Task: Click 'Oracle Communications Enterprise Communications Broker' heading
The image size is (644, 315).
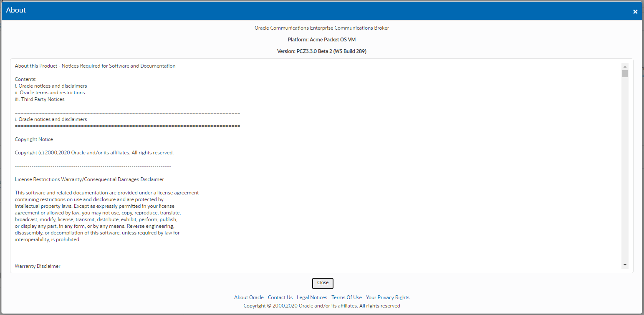Action: pos(322,28)
